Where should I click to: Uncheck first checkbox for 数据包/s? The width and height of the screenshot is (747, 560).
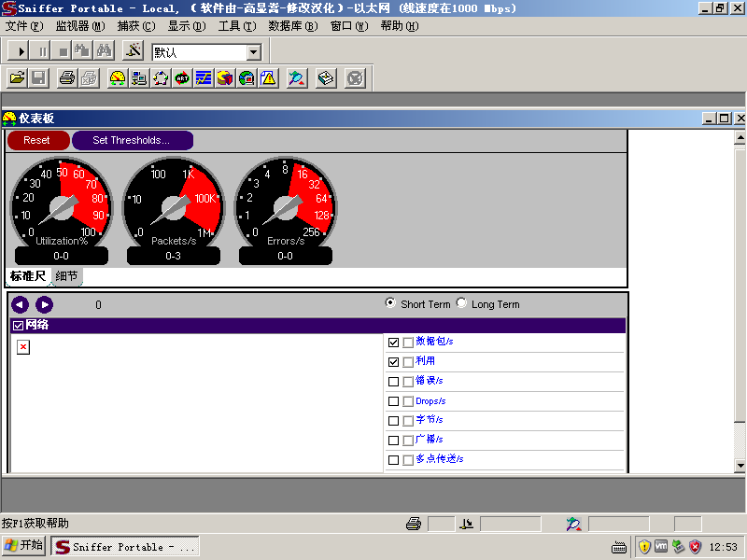pyautogui.click(x=393, y=343)
